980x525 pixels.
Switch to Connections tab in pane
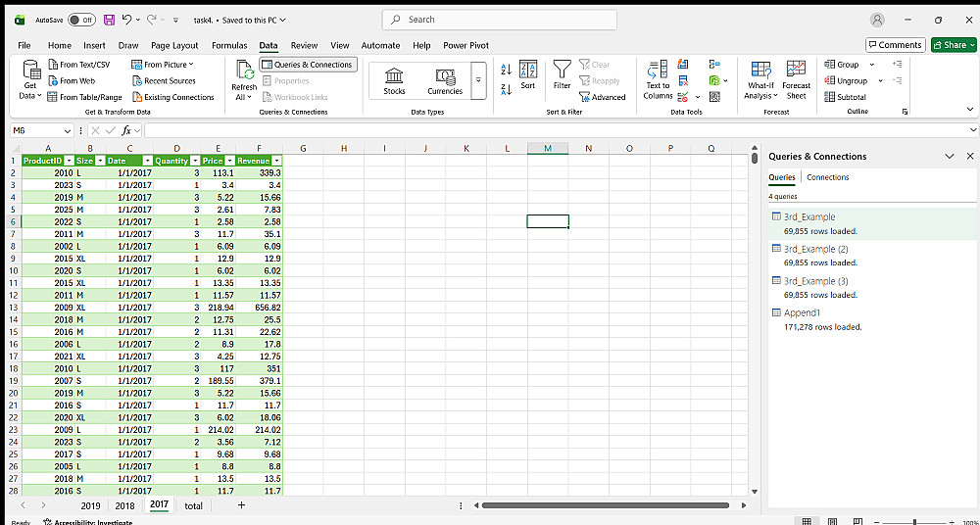pos(827,177)
